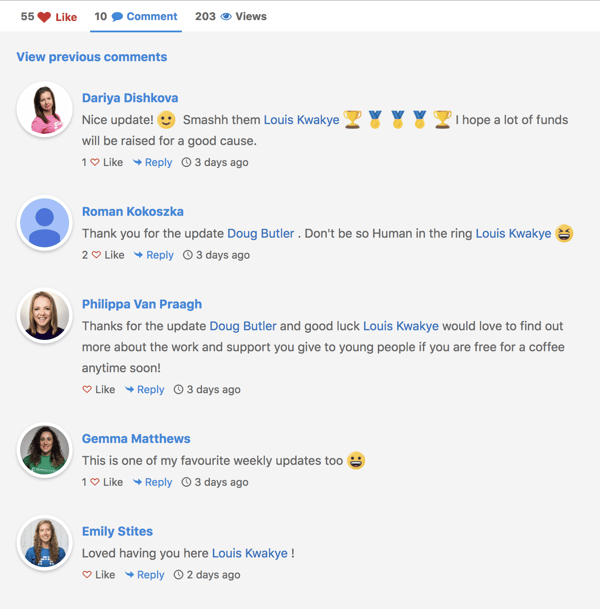Toggle like on Philippa Van Praagh's comment
The width and height of the screenshot is (600, 609).
[87, 389]
